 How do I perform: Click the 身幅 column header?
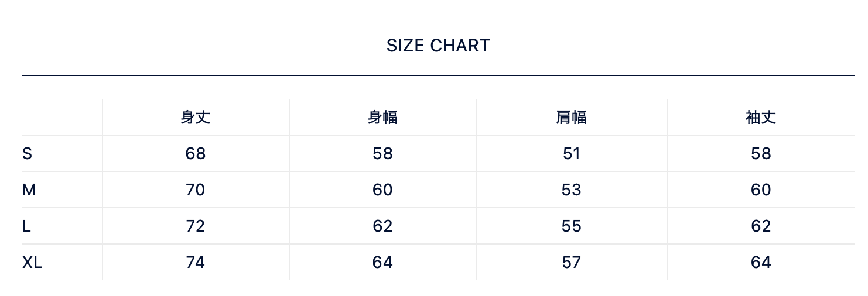(x=382, y=118)
